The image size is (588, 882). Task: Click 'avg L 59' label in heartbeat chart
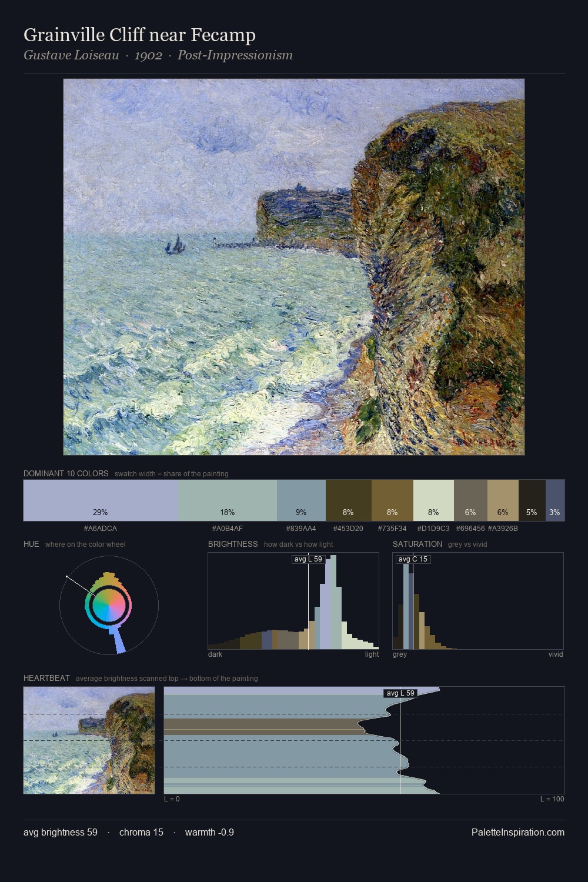[400, 693]
